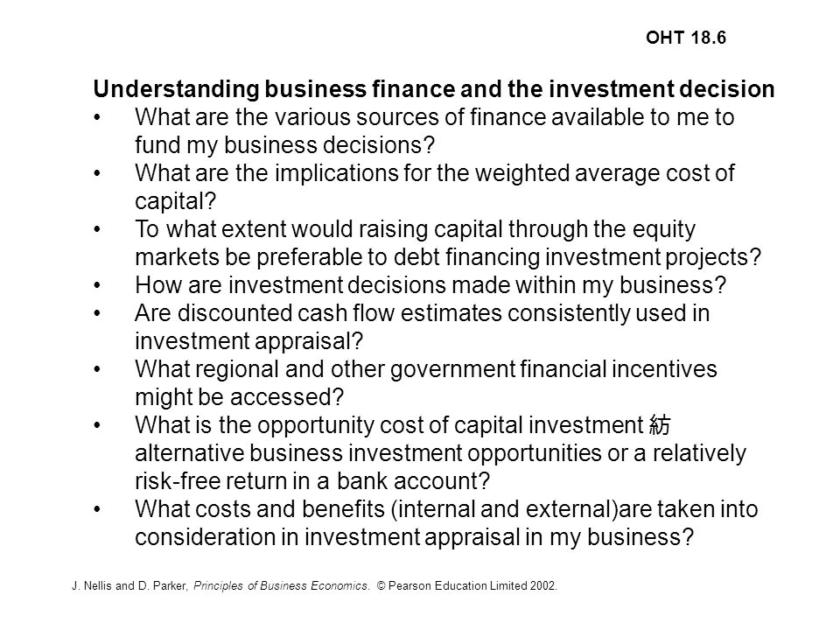Viewport: 840px width, 630px height.
Task: Click the text 'risk-free return in a bank account?'
Action: [312, 481]
